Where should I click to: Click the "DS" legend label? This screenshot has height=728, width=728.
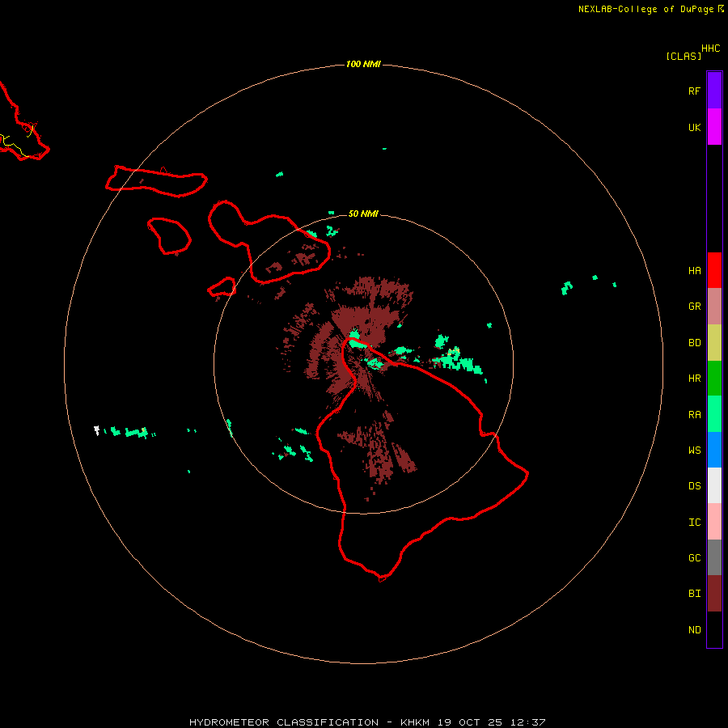click(694, 485)
